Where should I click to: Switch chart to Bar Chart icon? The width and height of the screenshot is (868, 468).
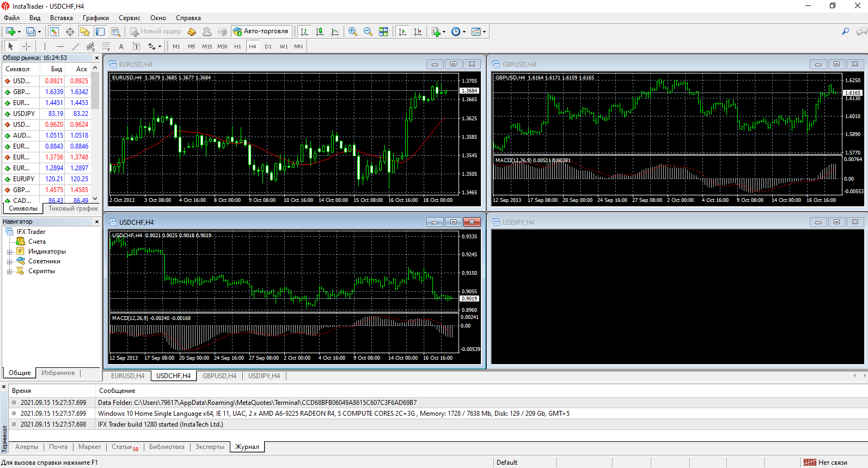[x=304, y=32]
